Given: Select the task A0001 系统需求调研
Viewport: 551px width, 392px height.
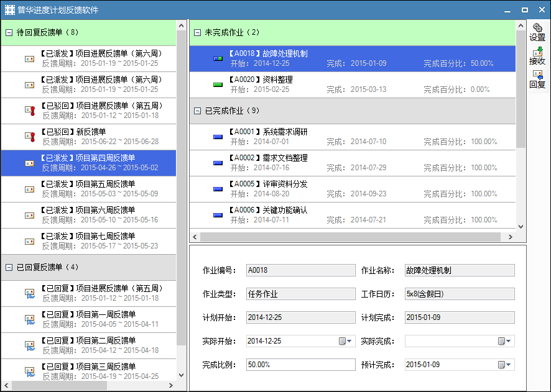Looking at the screenshot, I should pos(353,137).
